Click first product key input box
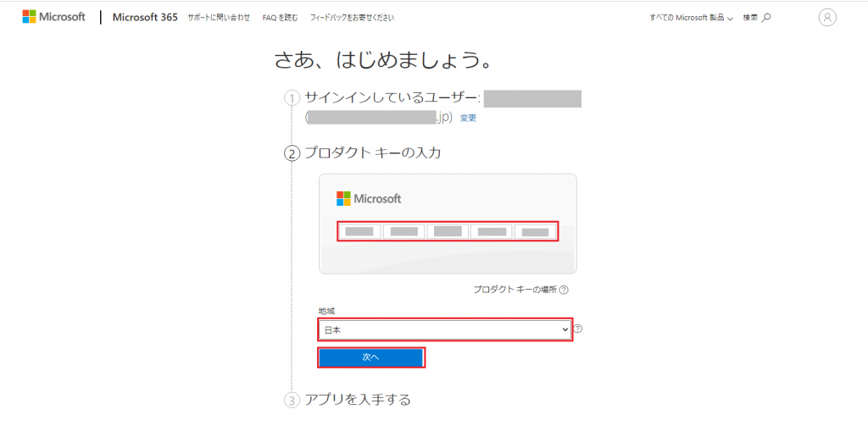 (x=359, y=231)
